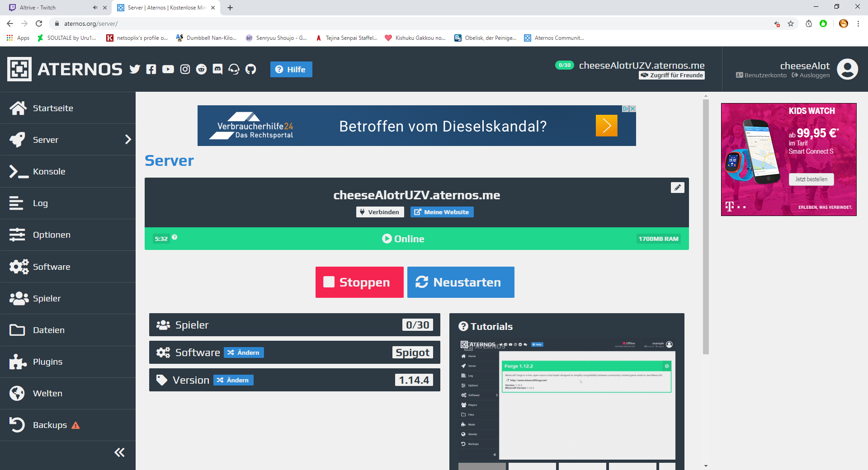Click the pencil edit icon on server card
Viewport: 868px width, 470px height.
tap(677, 188)
